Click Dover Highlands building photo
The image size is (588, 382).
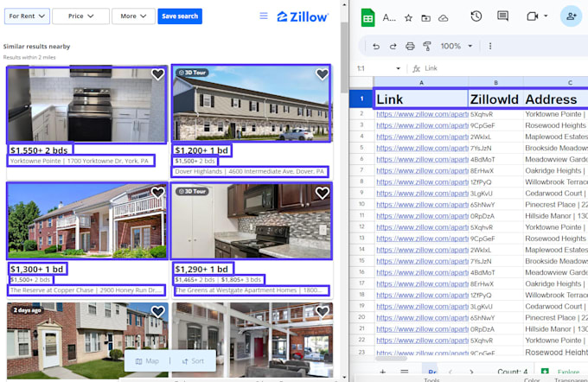[252, 103]
